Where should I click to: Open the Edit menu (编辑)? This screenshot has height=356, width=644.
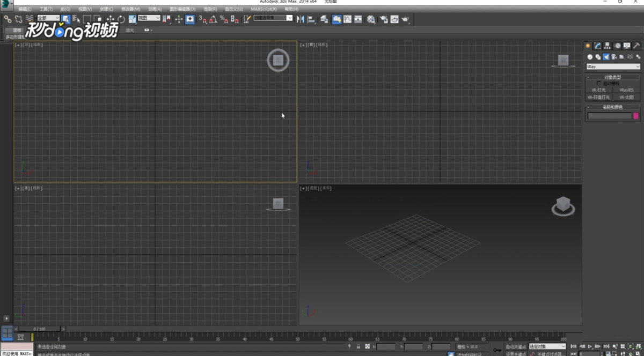[25, 9]
